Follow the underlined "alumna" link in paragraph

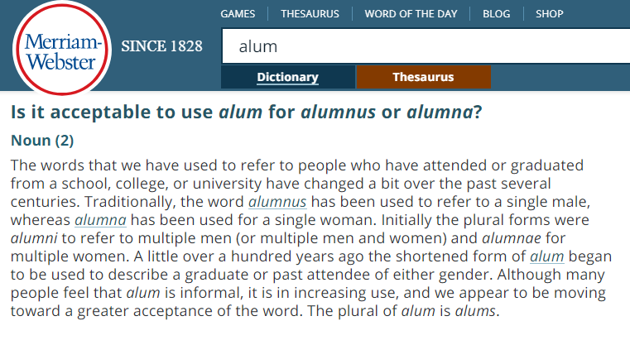coord(100,220)
